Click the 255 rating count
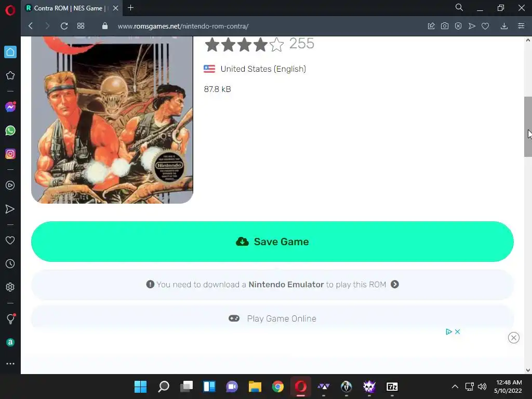Screen dimensions: 532x399 coord(302,44)
